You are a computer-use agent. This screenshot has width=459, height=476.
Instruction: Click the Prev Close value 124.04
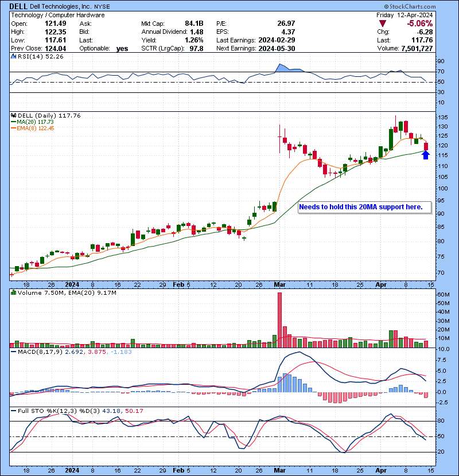[55, 48]
